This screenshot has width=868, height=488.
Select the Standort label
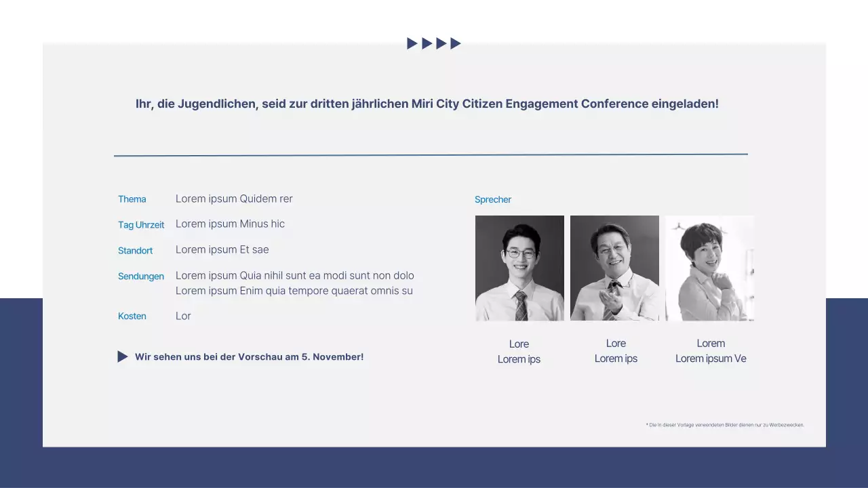pos(135,250)
